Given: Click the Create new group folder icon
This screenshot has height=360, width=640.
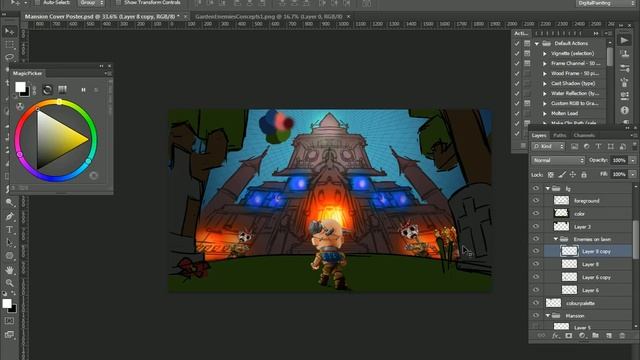Looking at the screenshot, I should [x=596, y=336].
